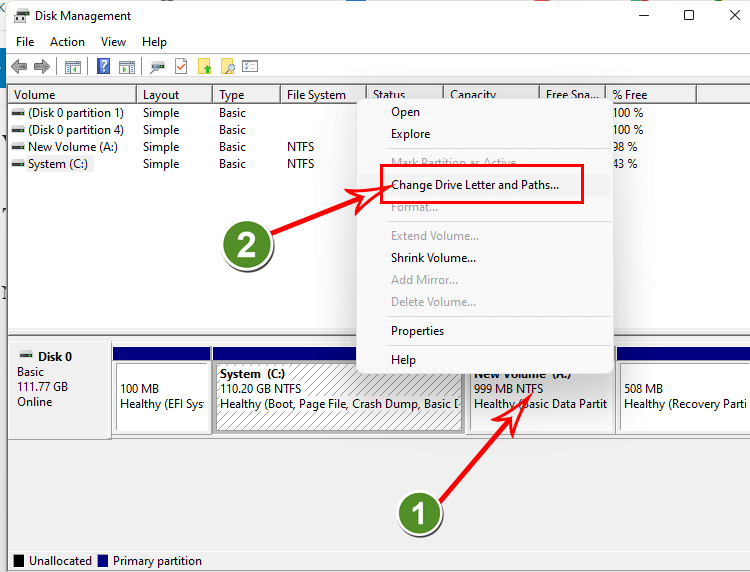Toggle the Show/Hide Action Pane icon

tap(127, 67)
